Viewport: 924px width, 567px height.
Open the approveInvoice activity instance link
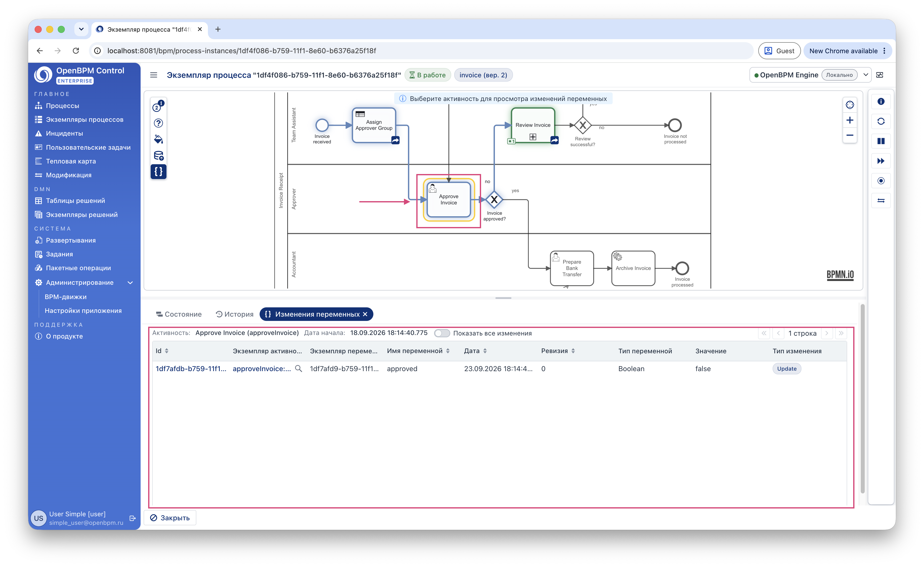point(262,369)
